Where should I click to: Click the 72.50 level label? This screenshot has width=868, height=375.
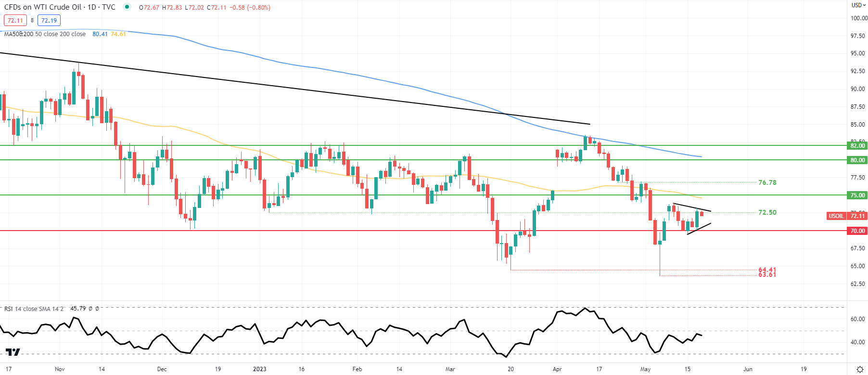pyautogui.click(x=767, y=212)
